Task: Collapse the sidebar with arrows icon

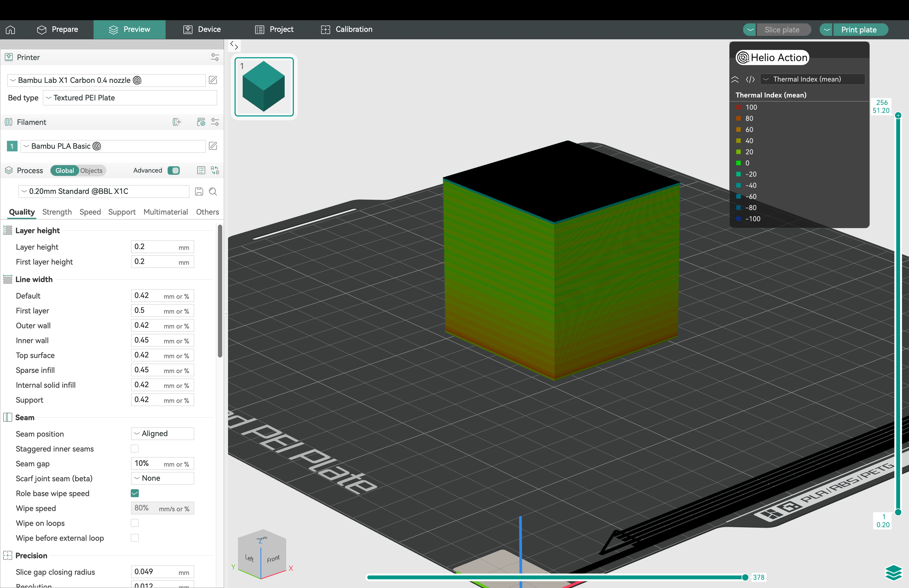Action: pyautogui.click(x=234, y=45)
